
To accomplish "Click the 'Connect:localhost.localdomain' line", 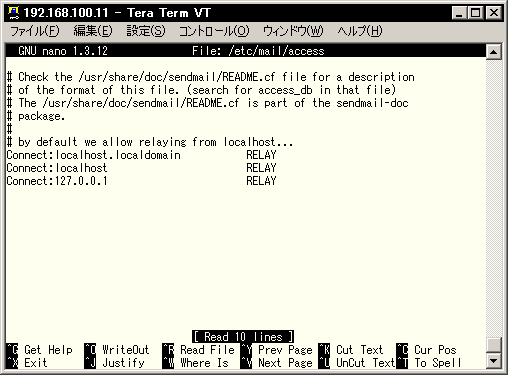I will (x=141, y=155).
